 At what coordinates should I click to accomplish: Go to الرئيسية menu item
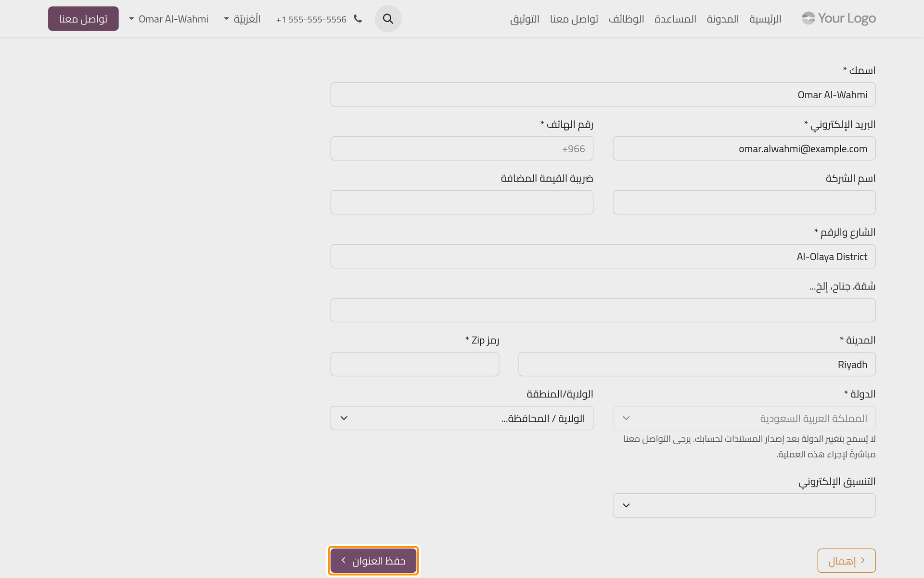[x=765, y=19]
